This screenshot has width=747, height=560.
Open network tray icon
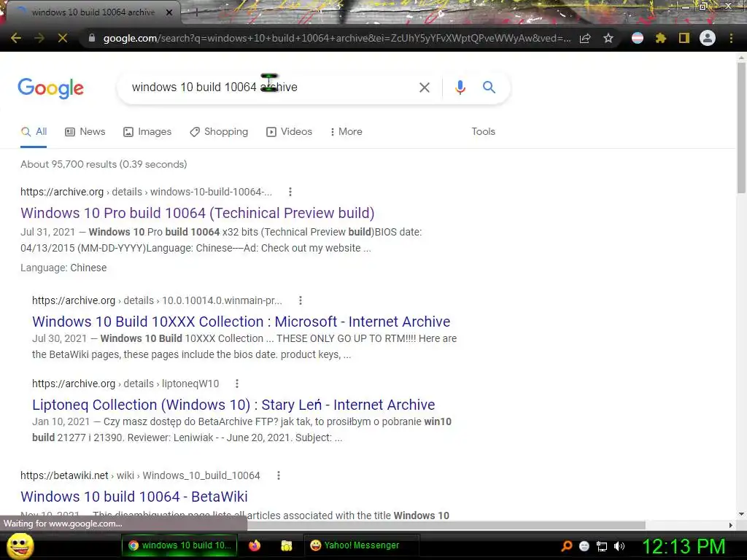point(602,546)
